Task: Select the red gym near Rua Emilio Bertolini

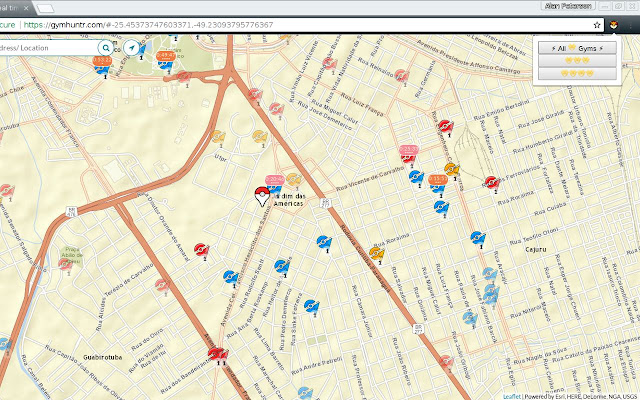Action: click(x=445, y=126)
